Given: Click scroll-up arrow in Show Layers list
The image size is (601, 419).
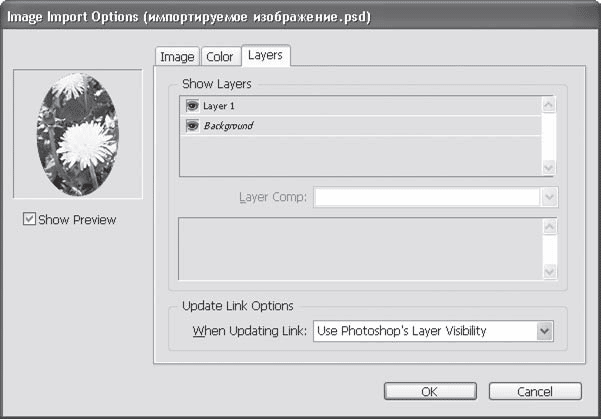Looking at the screenshot, I should point(549,103).
